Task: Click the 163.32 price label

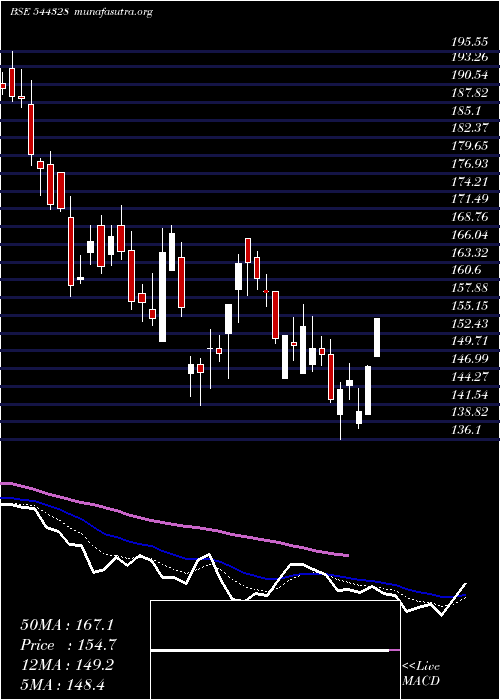Action: [x=470, y=253]
